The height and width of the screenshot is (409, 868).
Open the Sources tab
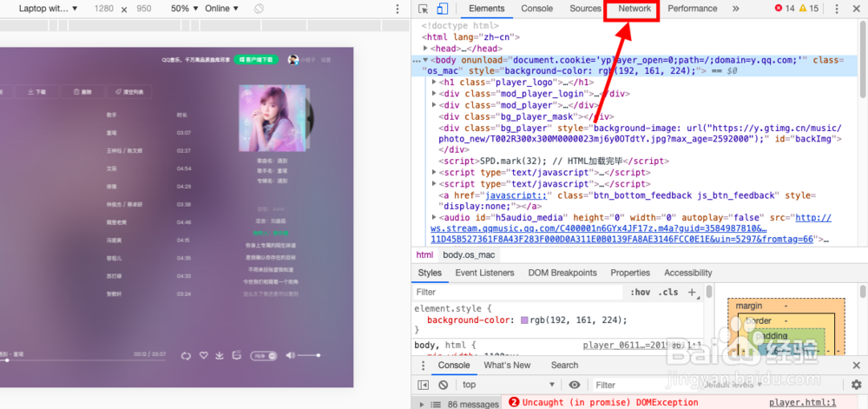[585, 9]
